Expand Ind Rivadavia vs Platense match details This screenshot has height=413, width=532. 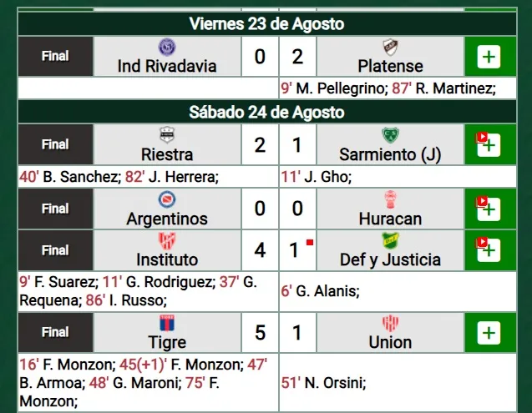point(489,58)
